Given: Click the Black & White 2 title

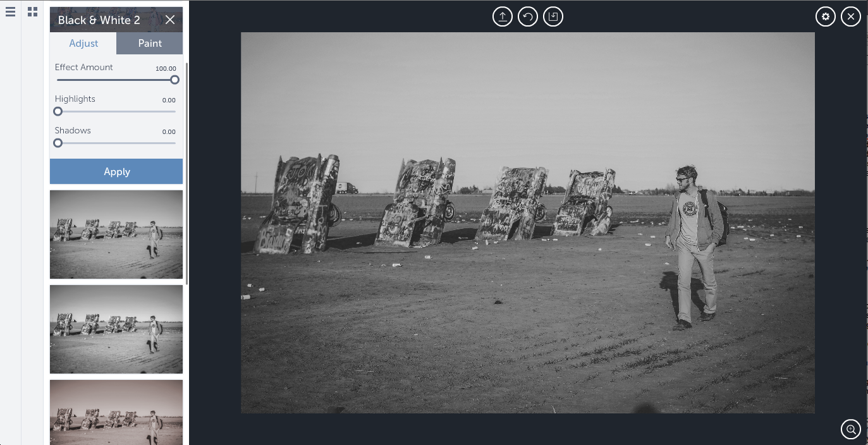Looking at the screenshot, I should (99, 20).
